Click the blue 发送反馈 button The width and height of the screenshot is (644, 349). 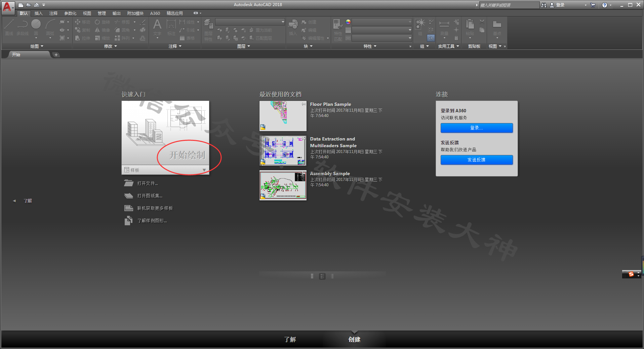pyautogui.click(x=477, y=160)
